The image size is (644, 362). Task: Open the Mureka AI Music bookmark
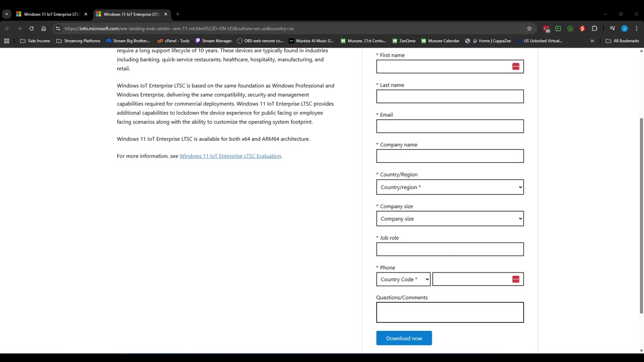coord(311,41)
